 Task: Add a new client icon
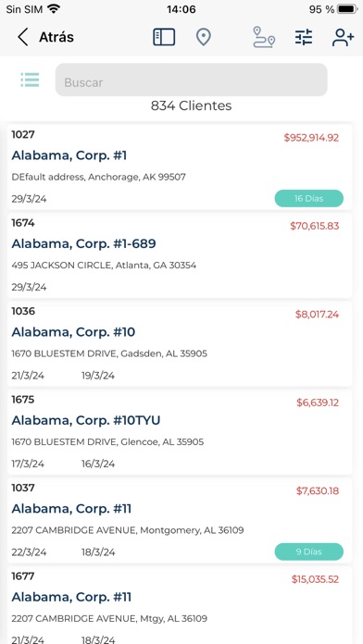point(343,37)
